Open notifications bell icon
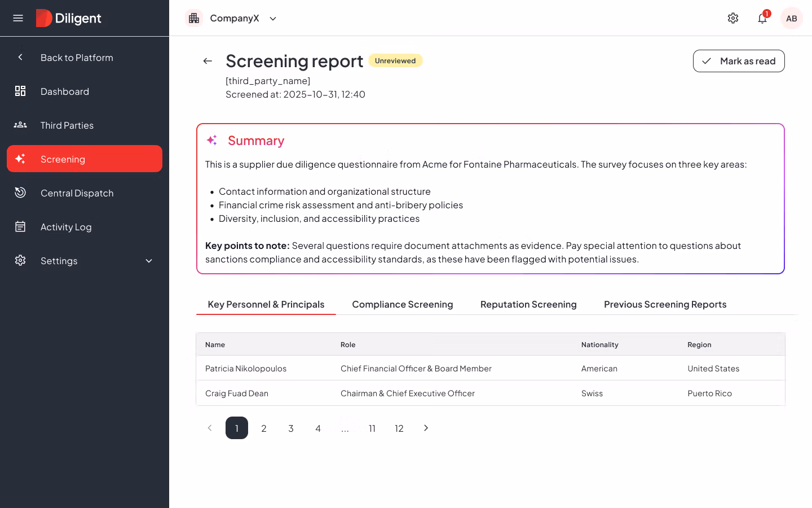Image resolution: width=812 pixels, height=508 pixels. click(x=762, y=18)
